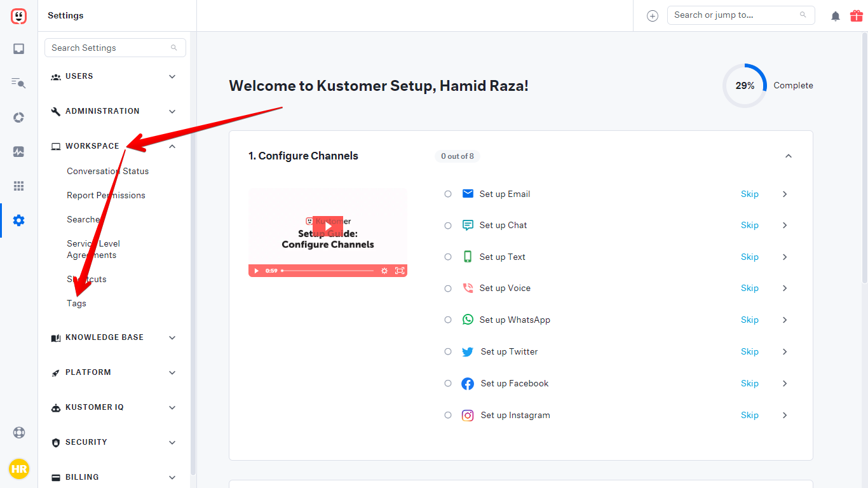Click the Instagram icon

(x=468, y=415)
